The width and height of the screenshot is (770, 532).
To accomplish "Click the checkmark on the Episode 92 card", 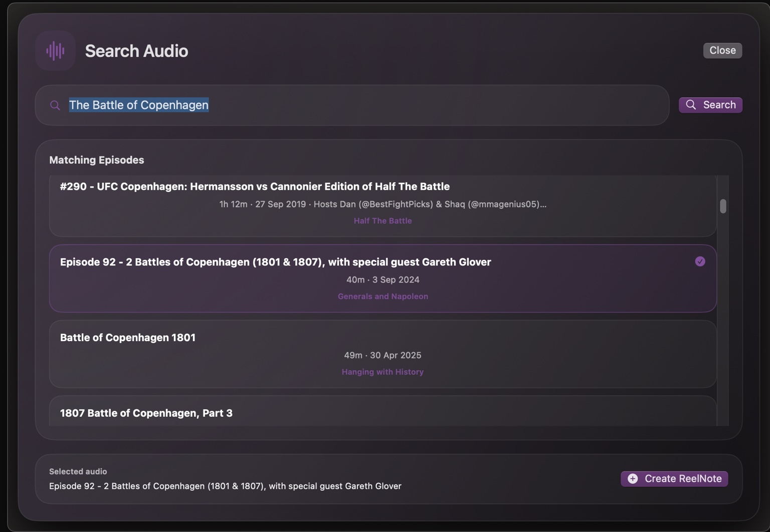I will pos(700,261).
